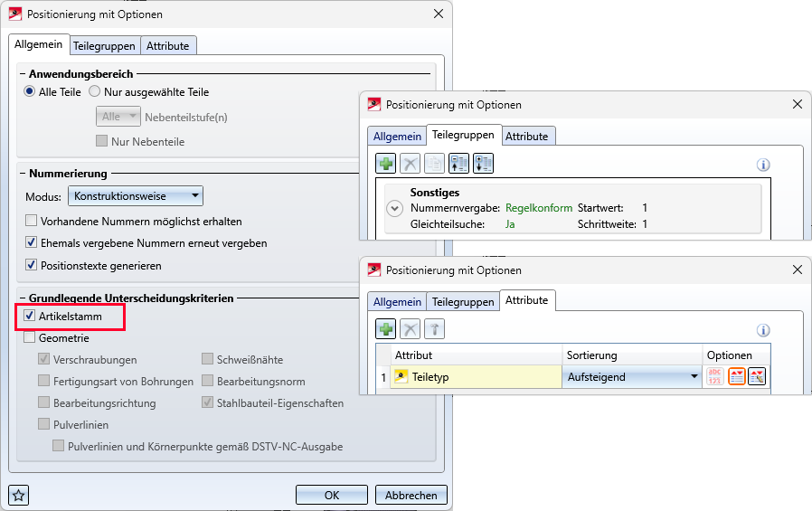Uncheck the Artikelstamm checkbox
The width and height of the screenshot is (812, 511).
(31, 317)
